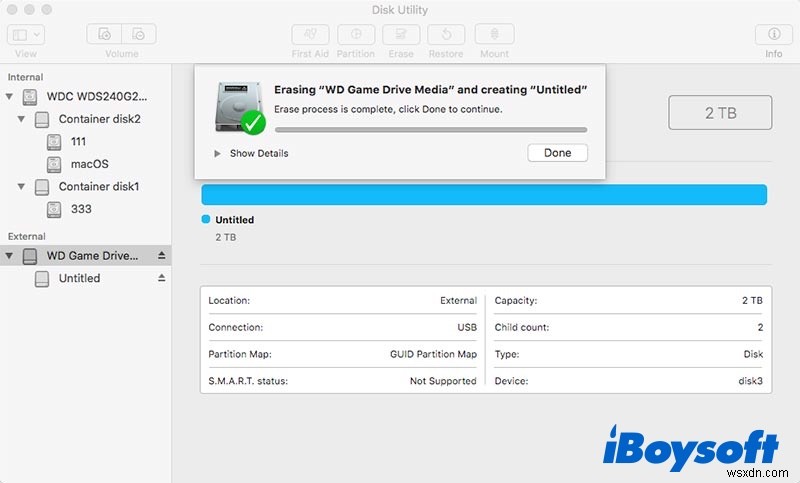Click the blue Untitled partition usage bar
800x483 pixels.
coord(484,195)
